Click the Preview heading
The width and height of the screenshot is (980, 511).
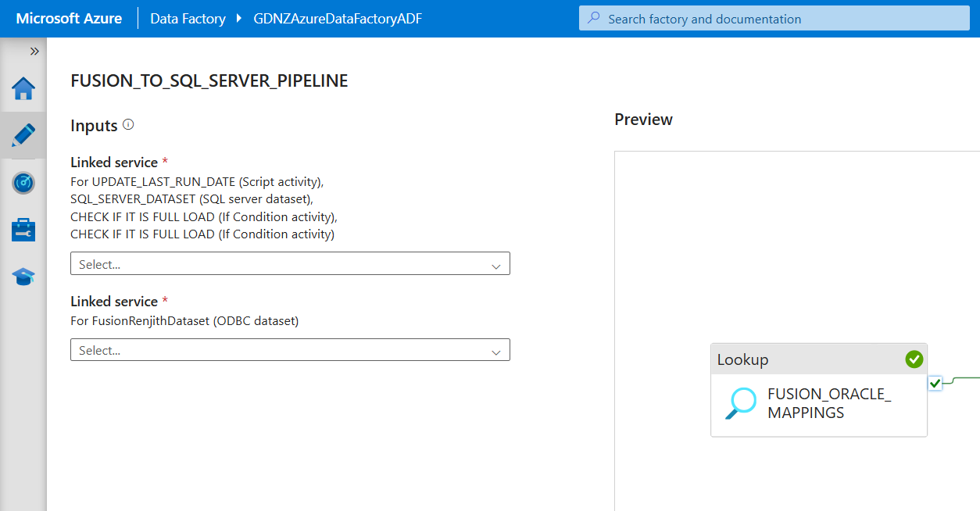(643, 120)
